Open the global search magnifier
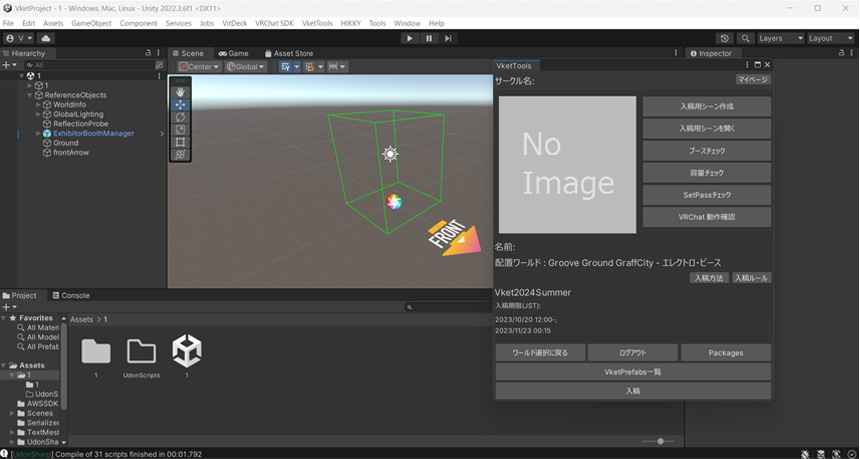Screen dimensions: 860x459 tap(745, 38)
